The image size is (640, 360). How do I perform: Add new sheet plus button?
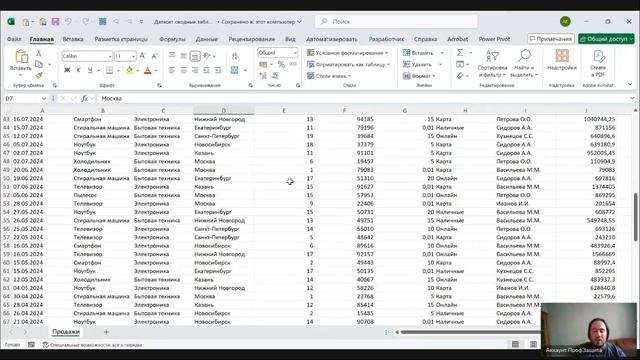click(106, 332)
